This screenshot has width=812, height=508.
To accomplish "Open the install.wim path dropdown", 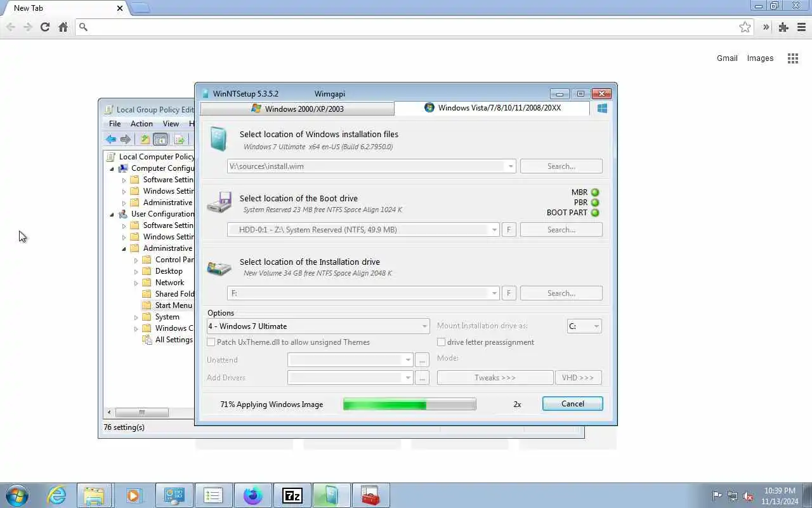I will click(510, 166).
